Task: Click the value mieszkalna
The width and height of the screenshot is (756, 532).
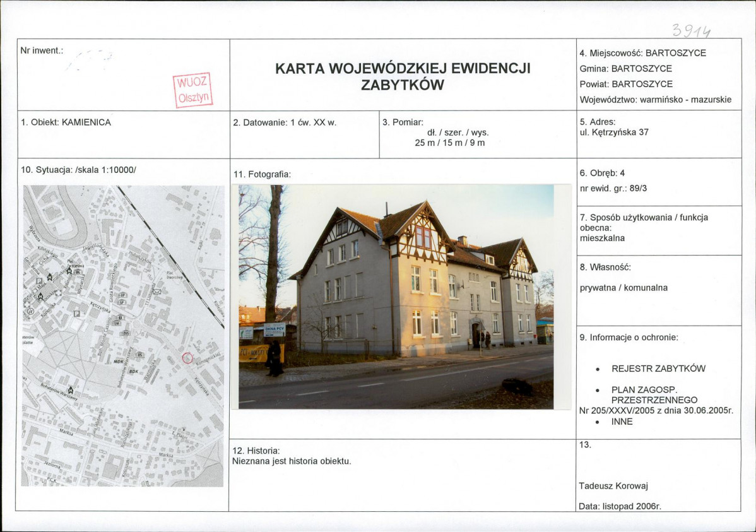Action: pos(602,238)
